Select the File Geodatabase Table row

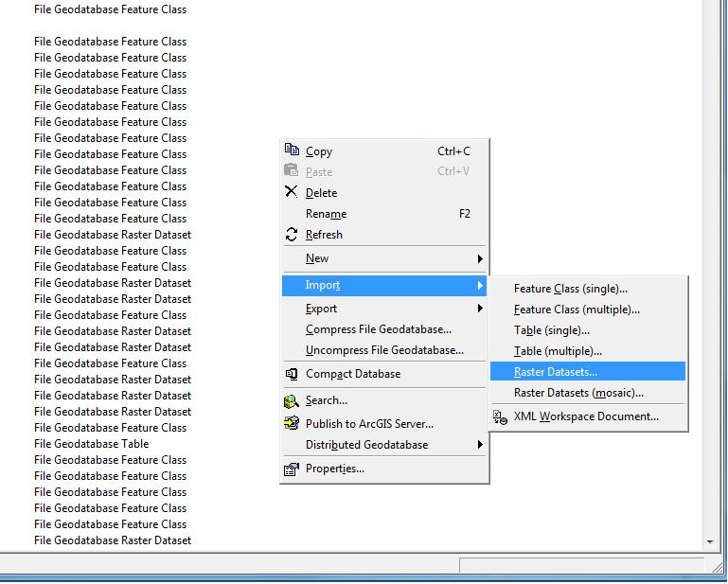92,444
